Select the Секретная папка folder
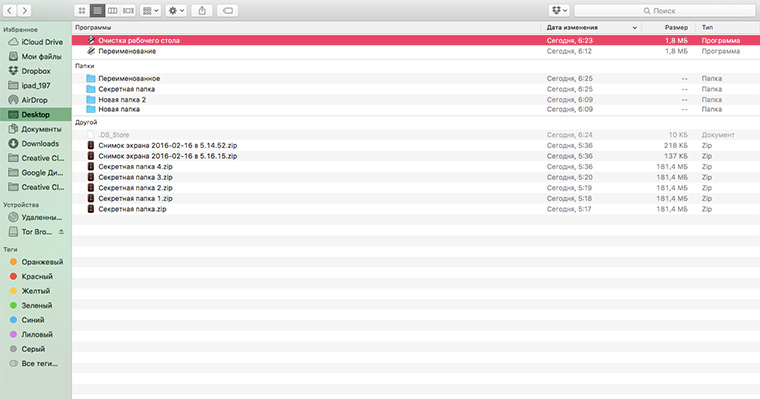This screenshot has width=760, height=399. coord(415,89)
